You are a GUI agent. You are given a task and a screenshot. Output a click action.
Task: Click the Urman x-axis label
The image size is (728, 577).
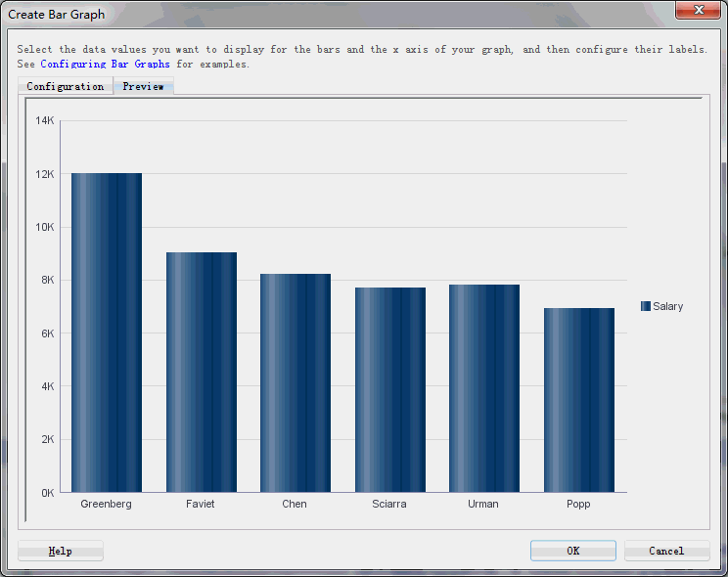pyautogui.click(x=483, y=504)
